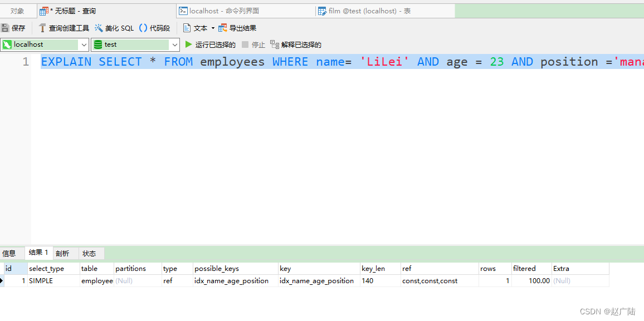Click the Text (文本) toolbar button
The height and width of the screenshot is (321, 644).
coord(196,28)
